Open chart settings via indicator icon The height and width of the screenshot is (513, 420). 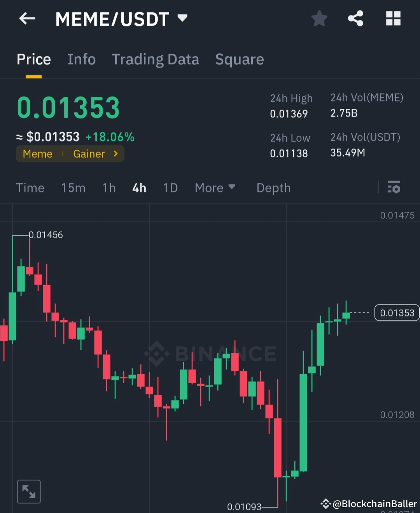[x=394, y=188]
